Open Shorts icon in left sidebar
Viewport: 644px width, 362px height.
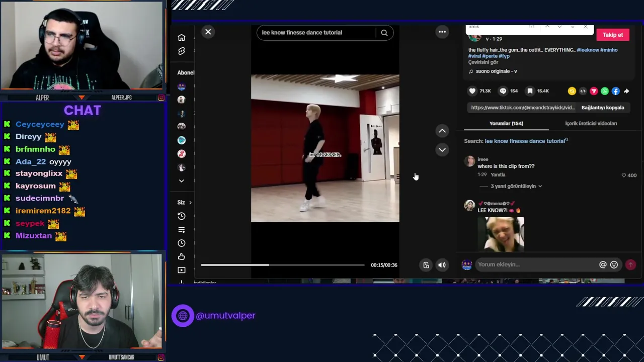tap(181, 51)
